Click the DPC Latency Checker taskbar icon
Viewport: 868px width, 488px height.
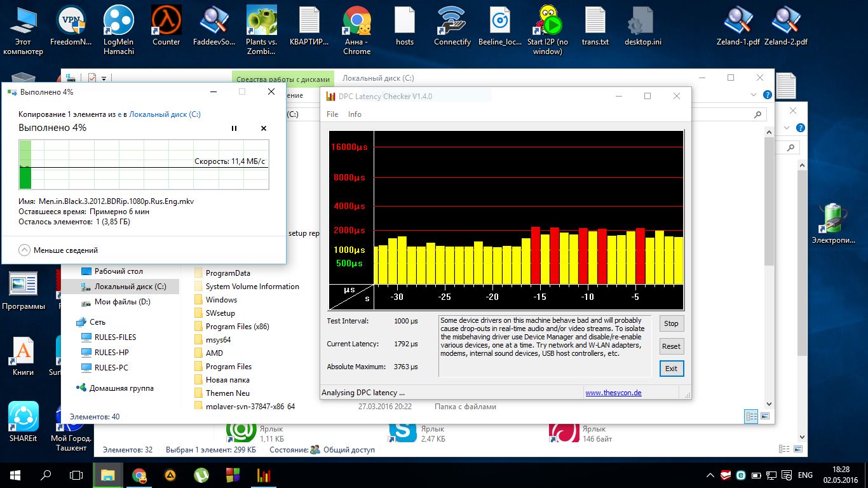tap(263, 475)
